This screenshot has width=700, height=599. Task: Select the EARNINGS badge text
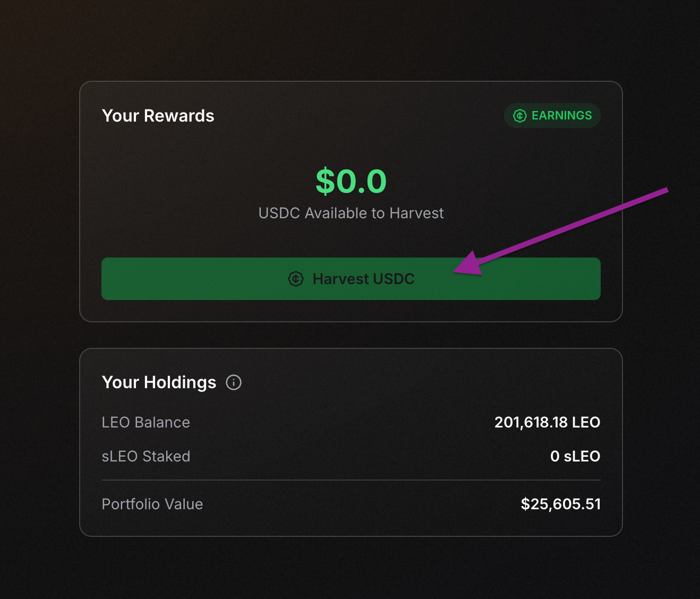coord(561,116)
